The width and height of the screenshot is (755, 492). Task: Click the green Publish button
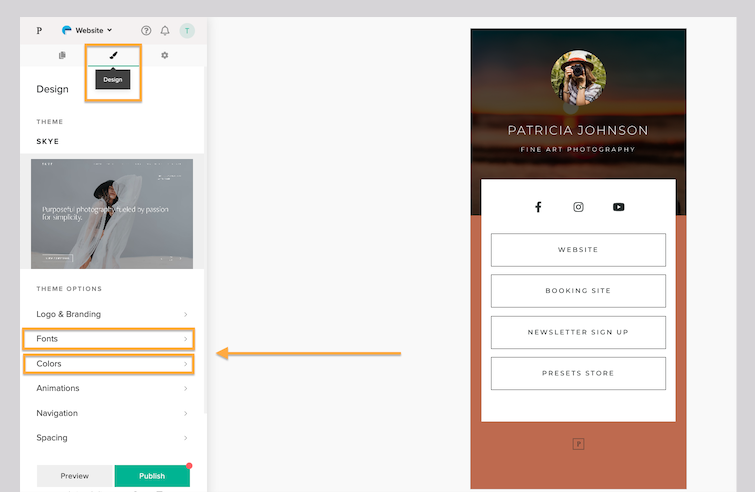click(152, 476)
